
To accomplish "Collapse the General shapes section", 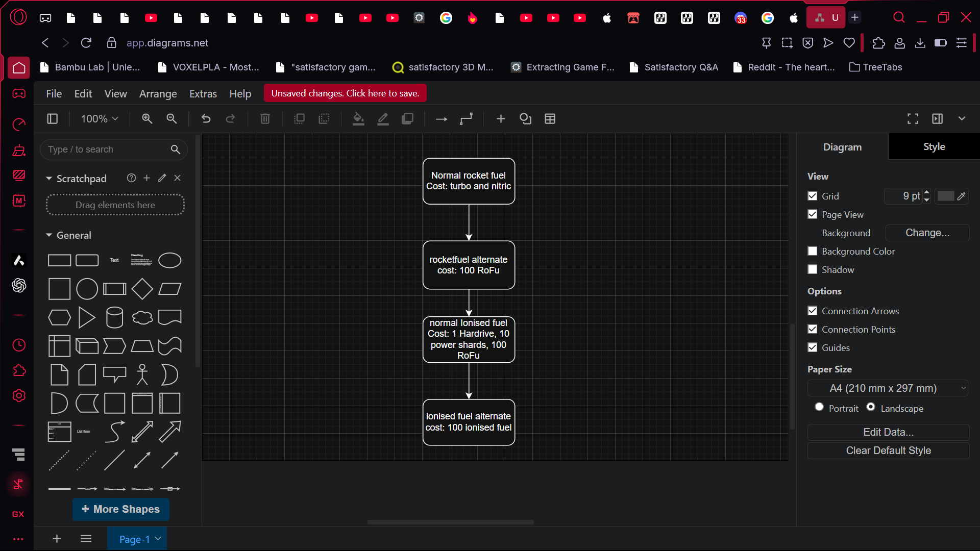I will click(x=50, y=235).
